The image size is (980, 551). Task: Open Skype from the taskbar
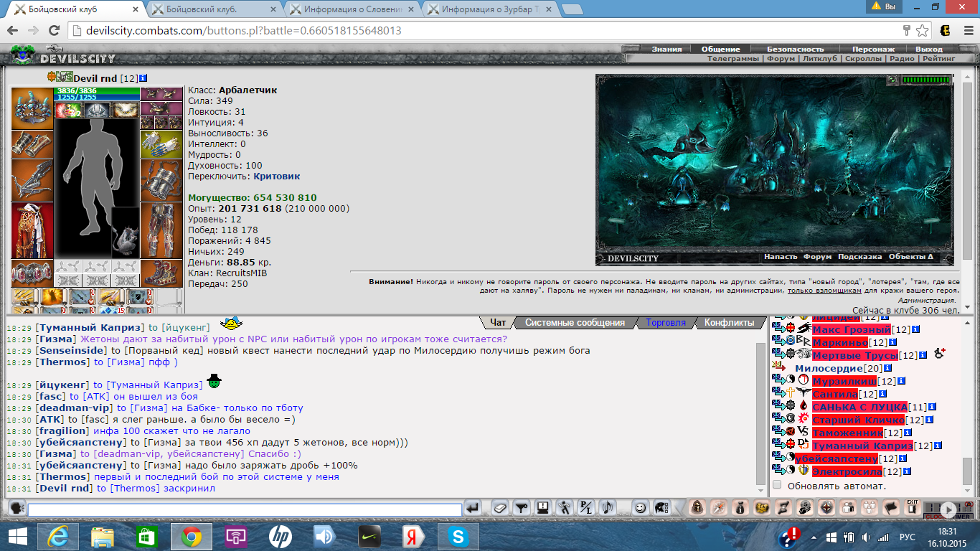coord(457,536)
